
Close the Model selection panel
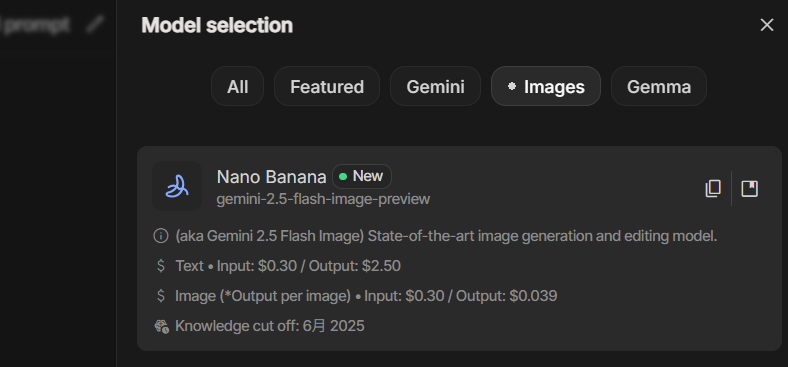pyautogui.click(x=766, y=25)
